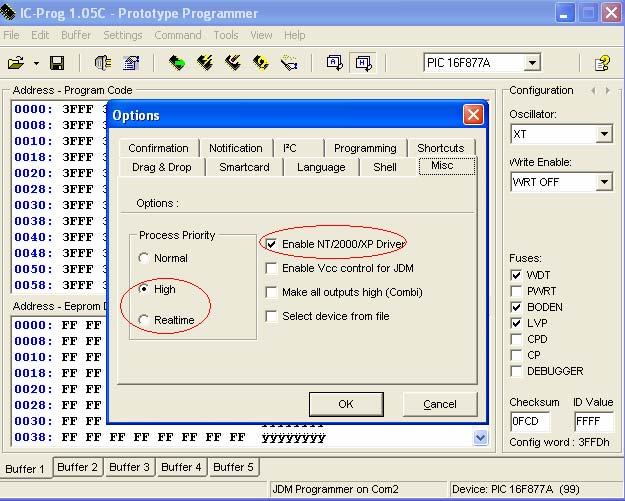Click Cancel in the Options dialog

coord(440,404)
